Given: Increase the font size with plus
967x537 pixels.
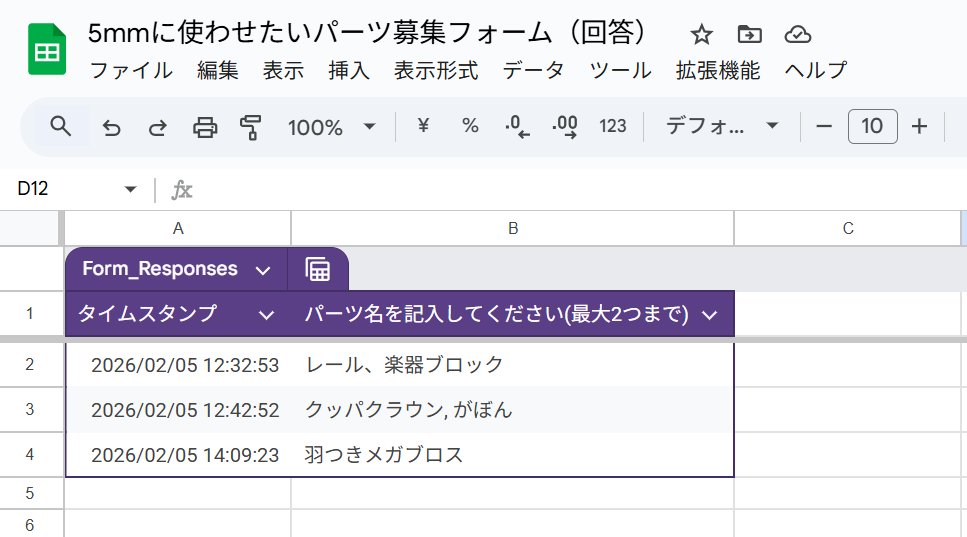Looking at the screenshot, I should click(x=920, y=126).
